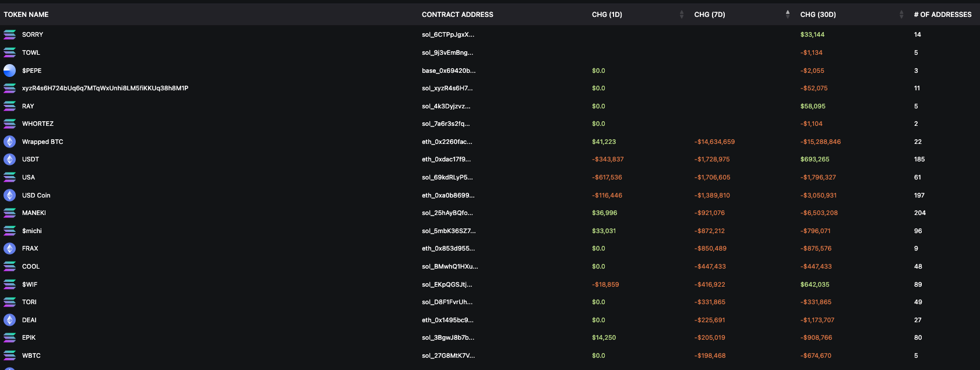The height and width of the screenshot is (370, 980).
Task: Select contract address base_0x69420b...
Action: coord(449,71)
